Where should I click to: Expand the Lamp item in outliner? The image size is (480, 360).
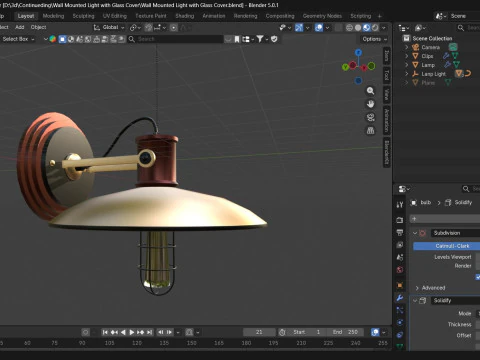coord(406,65)
